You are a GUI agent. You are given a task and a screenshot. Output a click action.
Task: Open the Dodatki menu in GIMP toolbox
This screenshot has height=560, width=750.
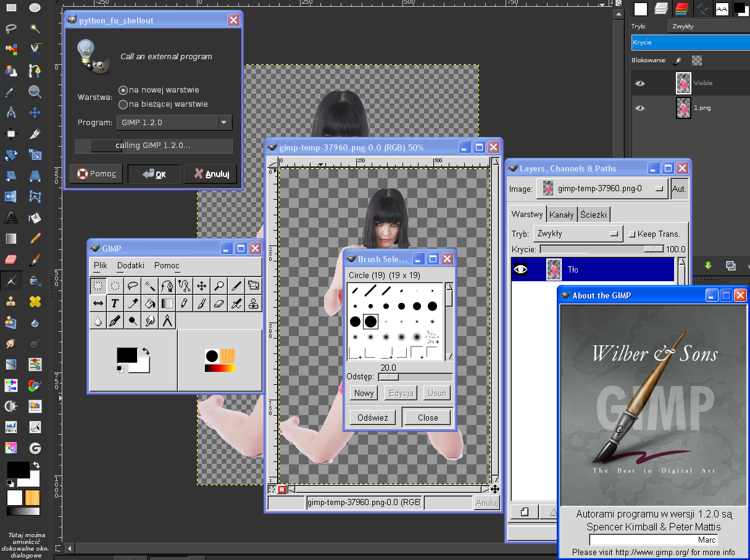pos(131,266)
